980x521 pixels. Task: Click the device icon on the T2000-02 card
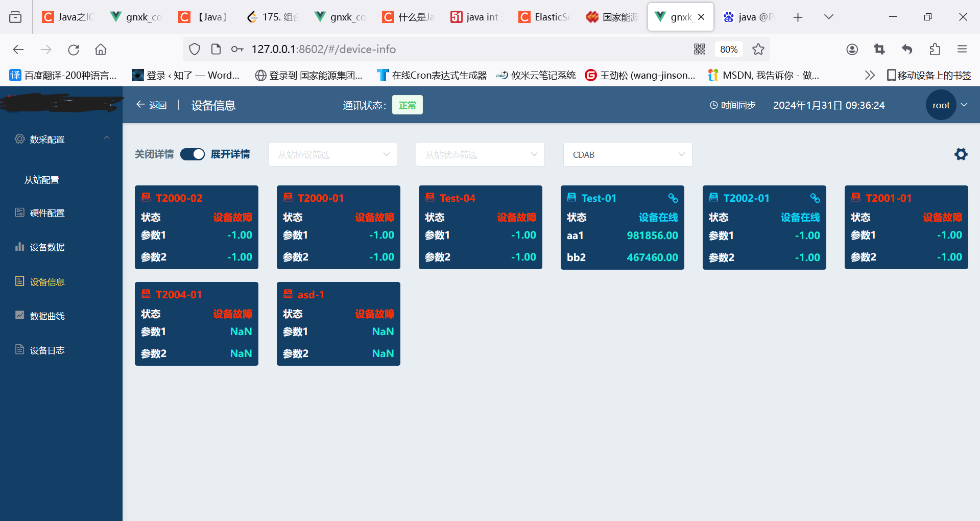[x=146, y=197]
